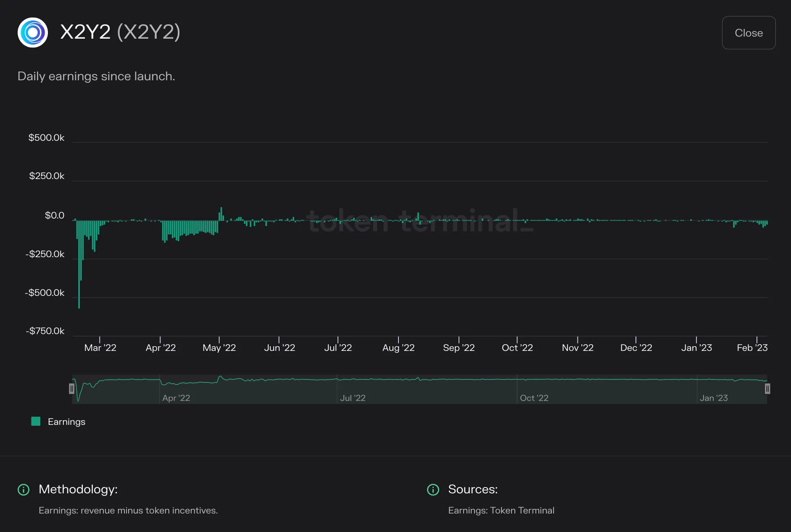The width and height of the screenshot is (791, 532).
Task: Click the -$750.0k y-axis label
Action: tap(45, 331)
